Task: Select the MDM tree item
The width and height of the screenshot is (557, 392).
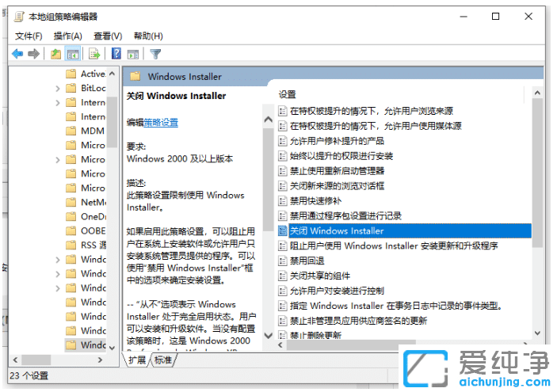Action: [93, 131]
